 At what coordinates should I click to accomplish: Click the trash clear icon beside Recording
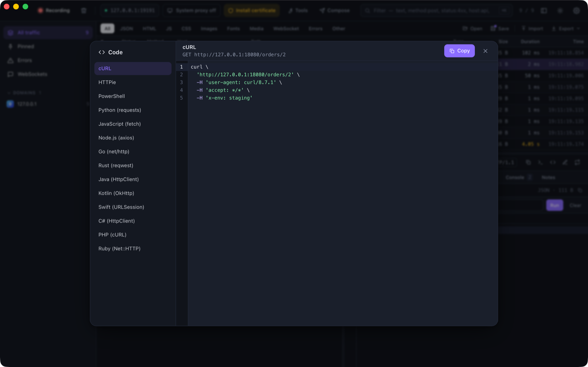pos(84,10)
